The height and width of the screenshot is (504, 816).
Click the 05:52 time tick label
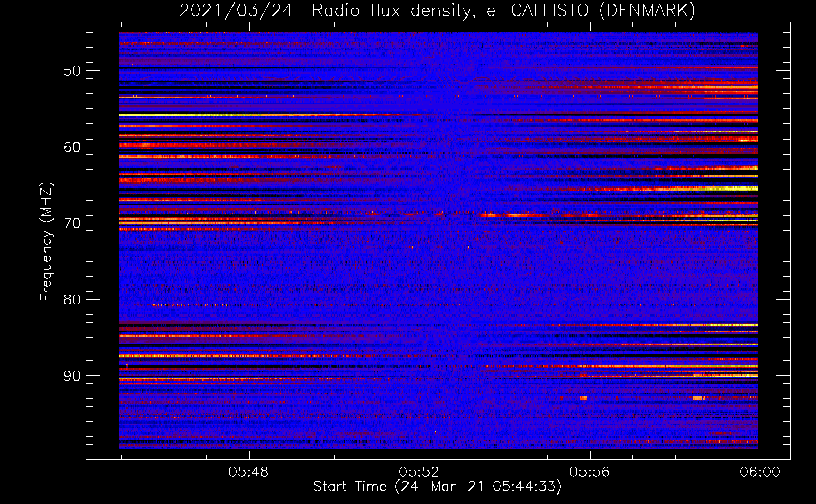pyautogui.click(x=419, y=472)
